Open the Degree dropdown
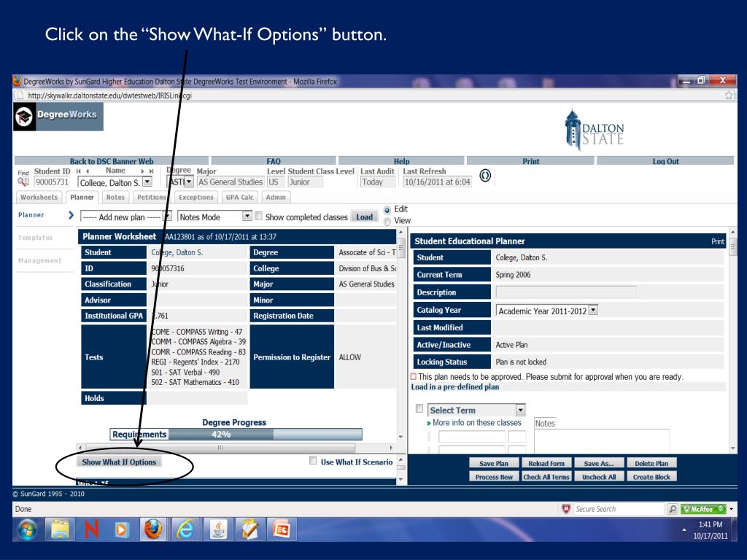This screenshot has height=560, width=747. tap(189, 182)
